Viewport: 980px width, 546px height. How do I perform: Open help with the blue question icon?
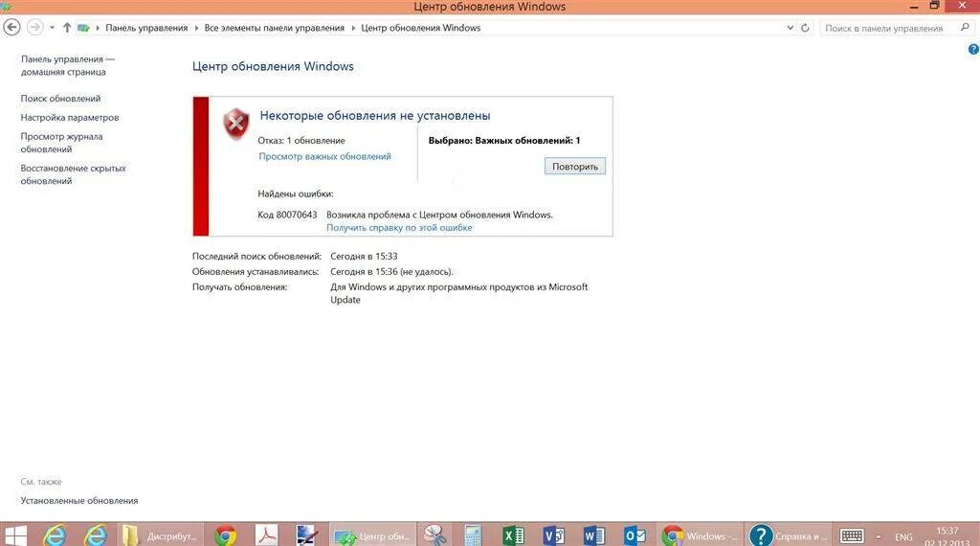tap(973, 49)
